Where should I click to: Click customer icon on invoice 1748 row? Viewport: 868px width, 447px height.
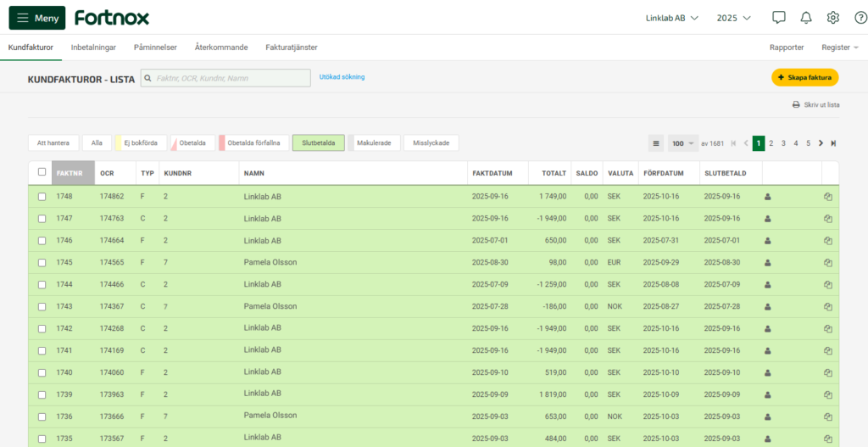point(768,196)
